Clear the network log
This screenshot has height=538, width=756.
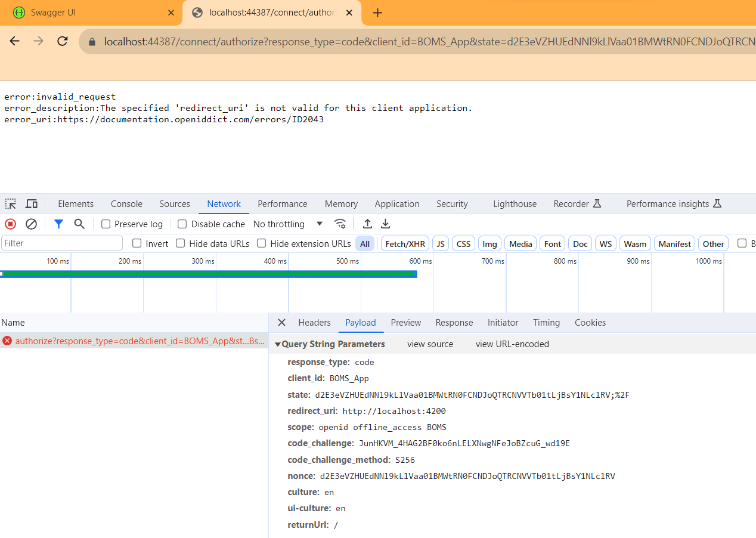(31, 224)
